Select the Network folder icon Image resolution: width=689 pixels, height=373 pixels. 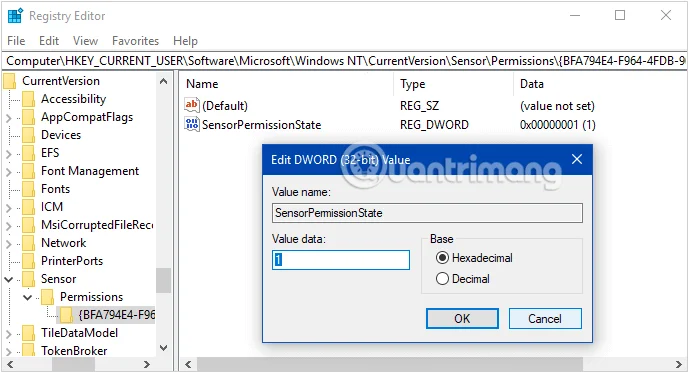(29, 243)
